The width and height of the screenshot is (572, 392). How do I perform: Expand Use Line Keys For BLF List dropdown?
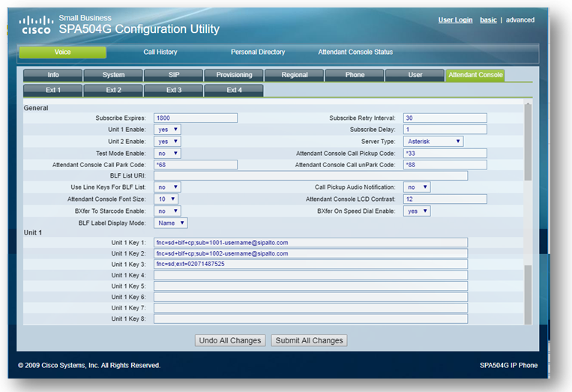click(167, 187)
